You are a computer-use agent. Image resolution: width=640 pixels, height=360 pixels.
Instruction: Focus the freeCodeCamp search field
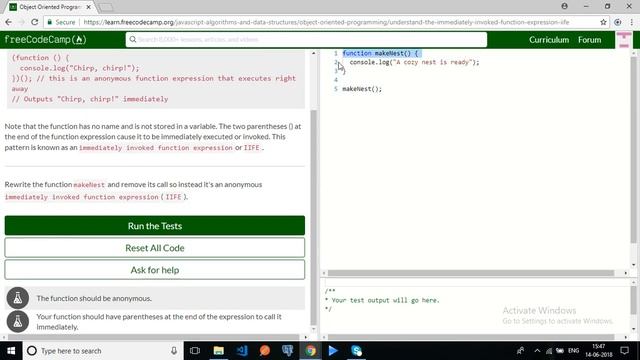(x=306, y=40)
